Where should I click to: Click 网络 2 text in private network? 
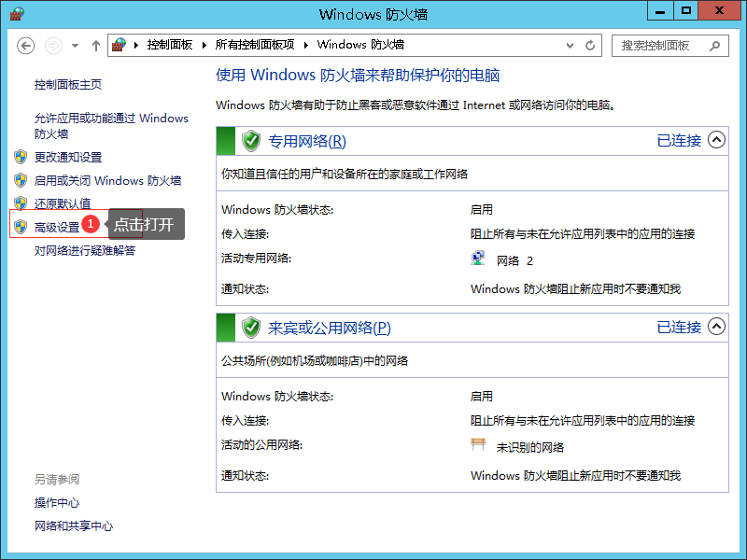(x=514, y=260)
